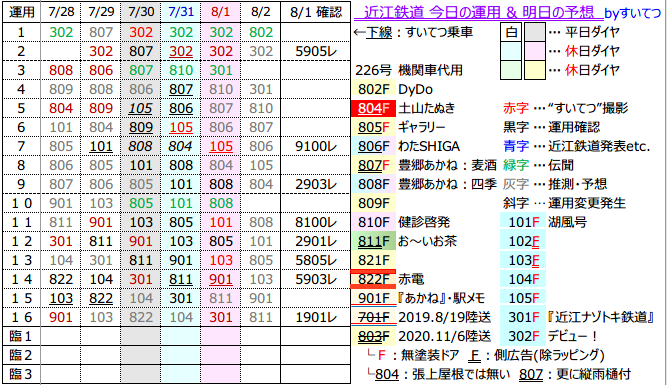Click the green 811F legend cell
Viewport: 667px width, 385px height.
point(373,241)
